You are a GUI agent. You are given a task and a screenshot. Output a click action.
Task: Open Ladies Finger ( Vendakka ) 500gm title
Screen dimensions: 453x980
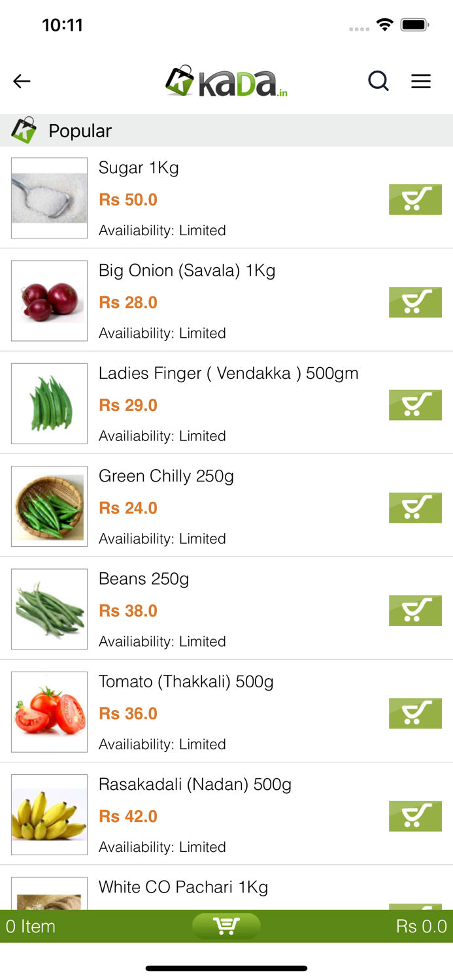[228, 373]
